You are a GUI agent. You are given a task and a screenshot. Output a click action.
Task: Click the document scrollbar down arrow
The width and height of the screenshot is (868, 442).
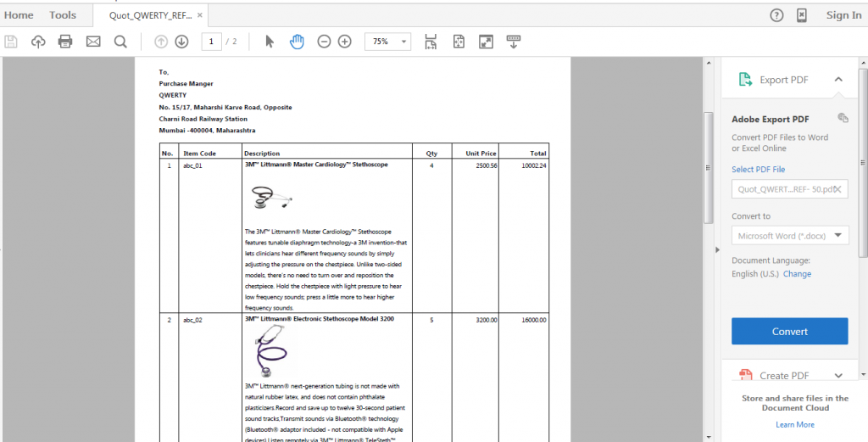point(708,436)
